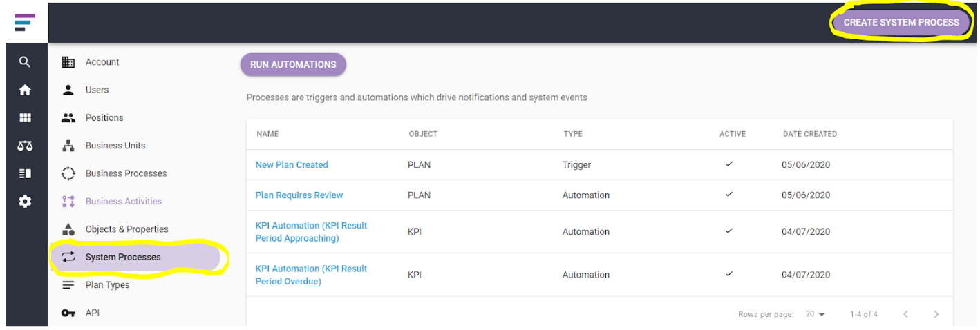Click the Run Automations button
Viewport: 980px width, 330px height.
click(x=293, y=64)
